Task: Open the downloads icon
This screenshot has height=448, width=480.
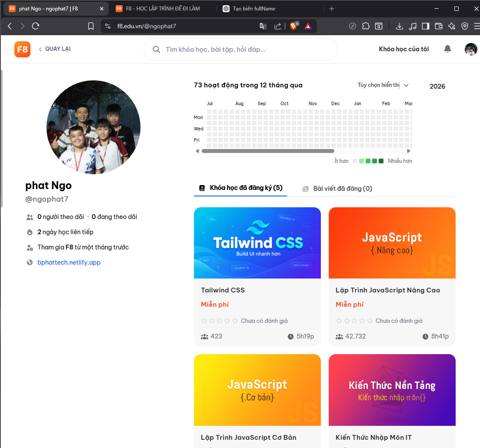Action: (399, 27)
